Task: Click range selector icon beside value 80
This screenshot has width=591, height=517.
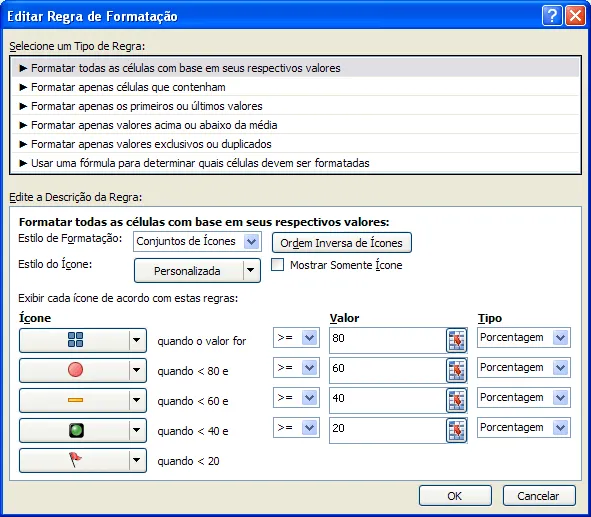Action: point(456,340)
